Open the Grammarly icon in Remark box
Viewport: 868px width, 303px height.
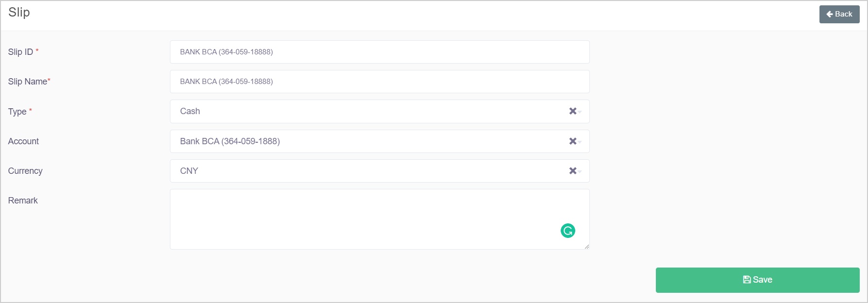[x=568, y=231]
